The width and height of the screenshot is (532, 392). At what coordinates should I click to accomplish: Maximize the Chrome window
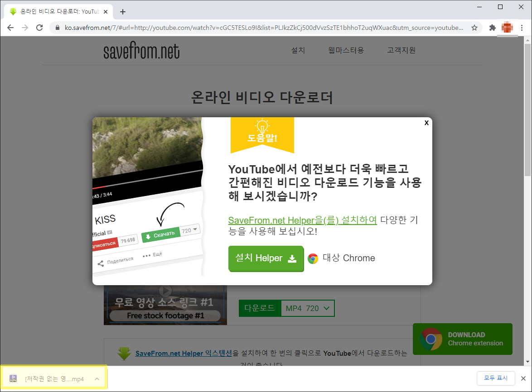tap(500, 7)
